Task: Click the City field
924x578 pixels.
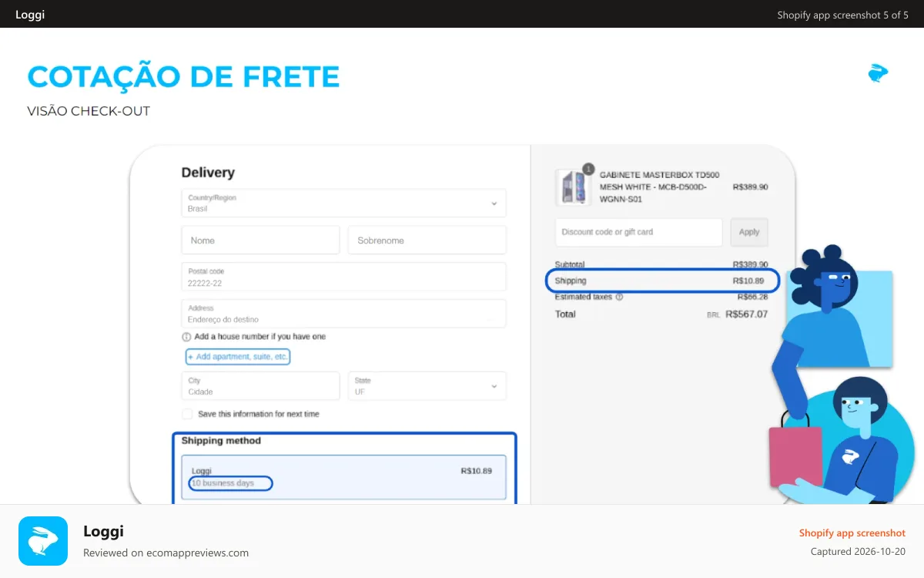Action: (260, 386)
